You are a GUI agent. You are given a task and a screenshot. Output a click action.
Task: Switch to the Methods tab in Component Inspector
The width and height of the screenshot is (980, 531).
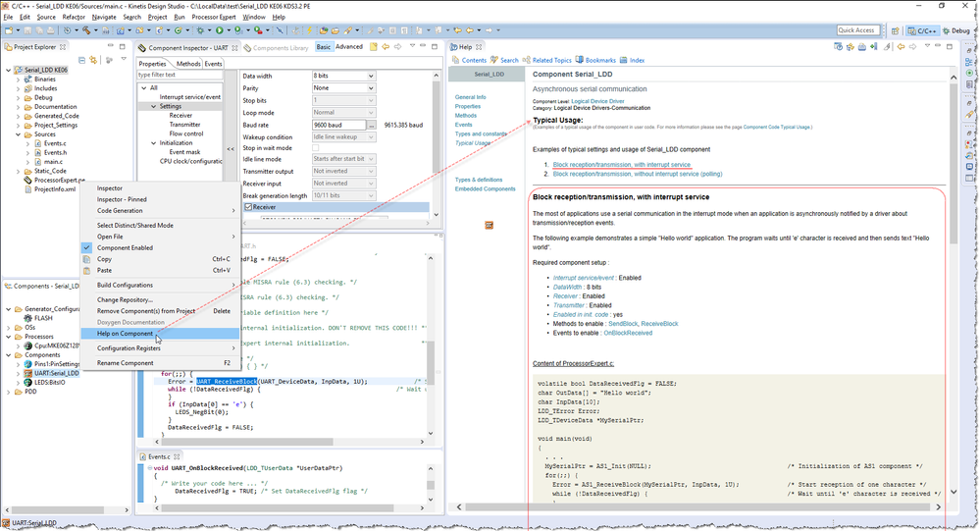tap(188, 64)
